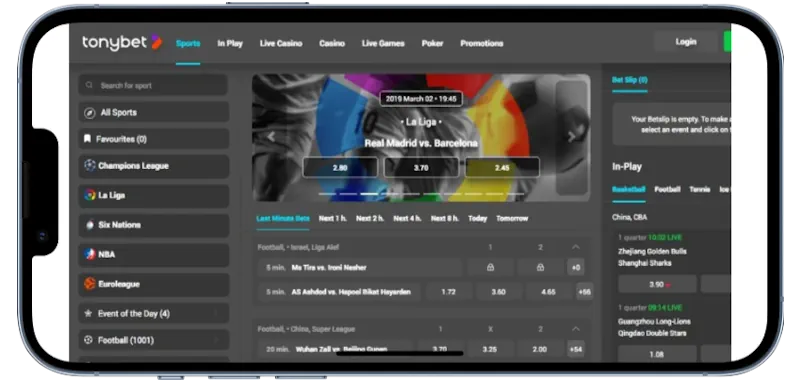The image size is (800, 380).
Task: Open Six Nations in the sidebar
Action: click(153, 224)
